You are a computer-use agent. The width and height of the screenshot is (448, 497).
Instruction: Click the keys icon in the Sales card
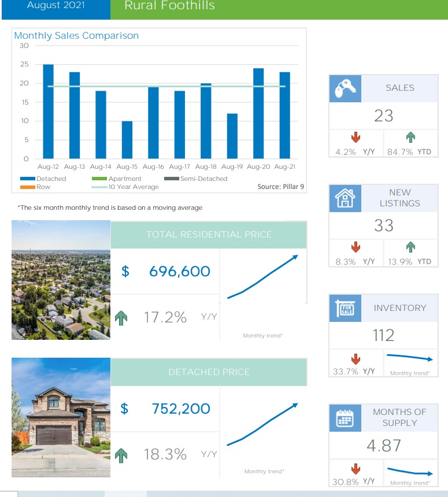[345, 88]
